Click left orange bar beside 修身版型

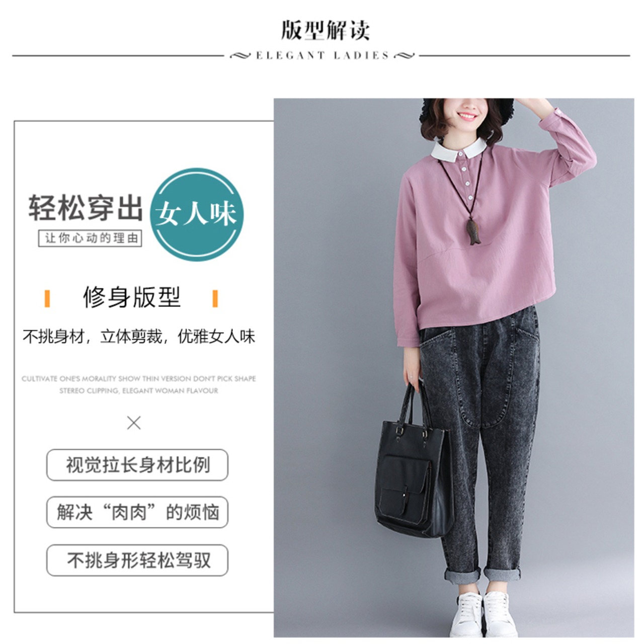click(x=47, y=298)
